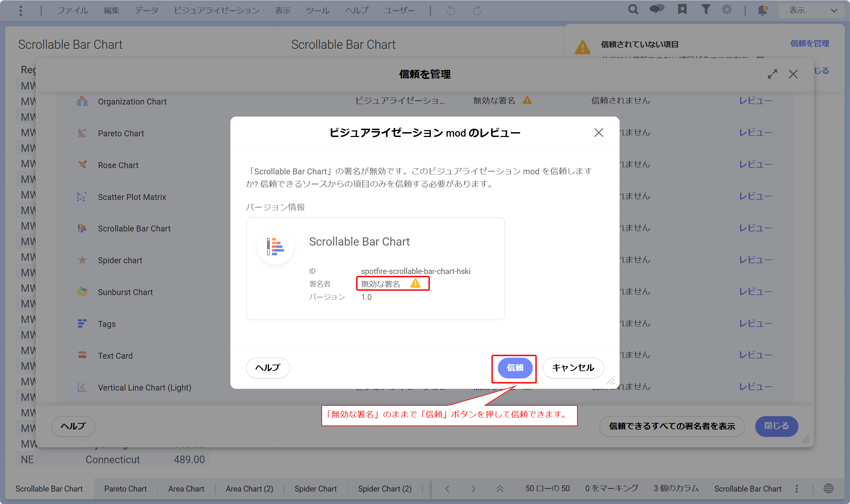
Task: Click the 50 ローの 50 row count
Action: pos(548,488)
